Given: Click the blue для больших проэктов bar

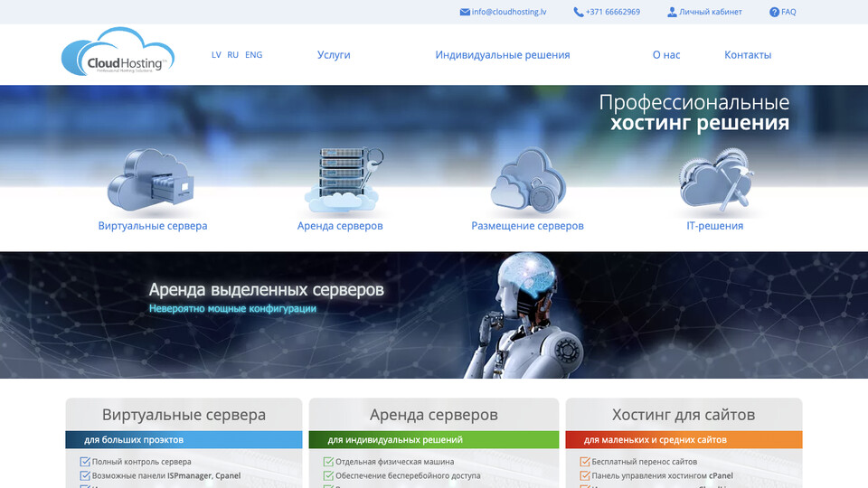Looking at the screenshot, I should tap(184, 440).
